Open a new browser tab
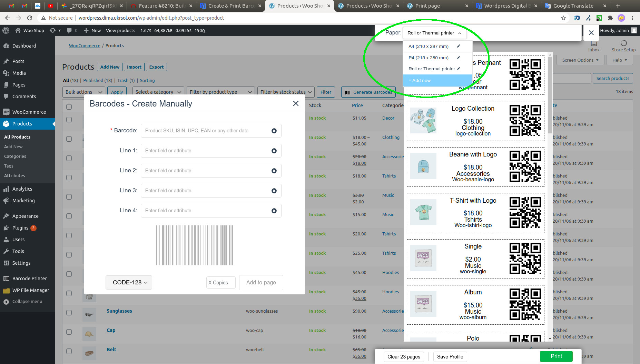 point(618,6)
